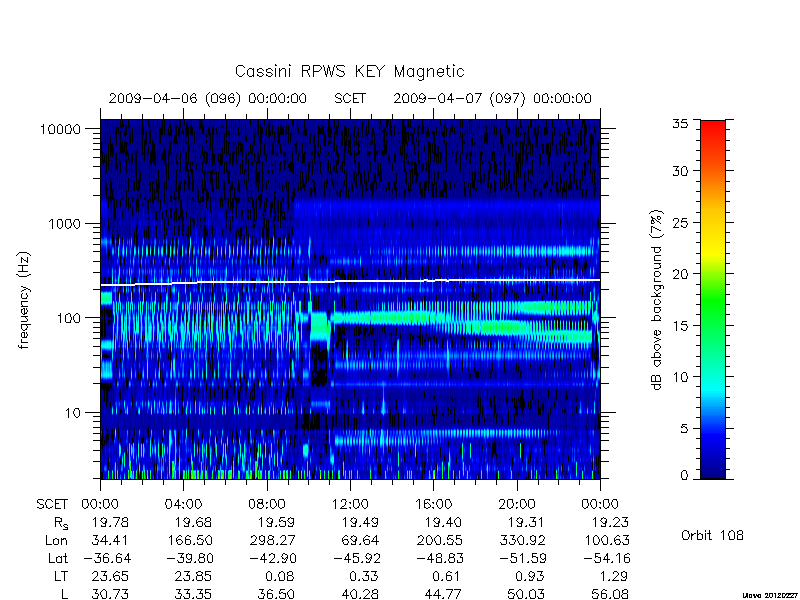Click the 12:00 time tick label
Image resolution: width=800 pixels, height=600 pixels.
(350, 505)
